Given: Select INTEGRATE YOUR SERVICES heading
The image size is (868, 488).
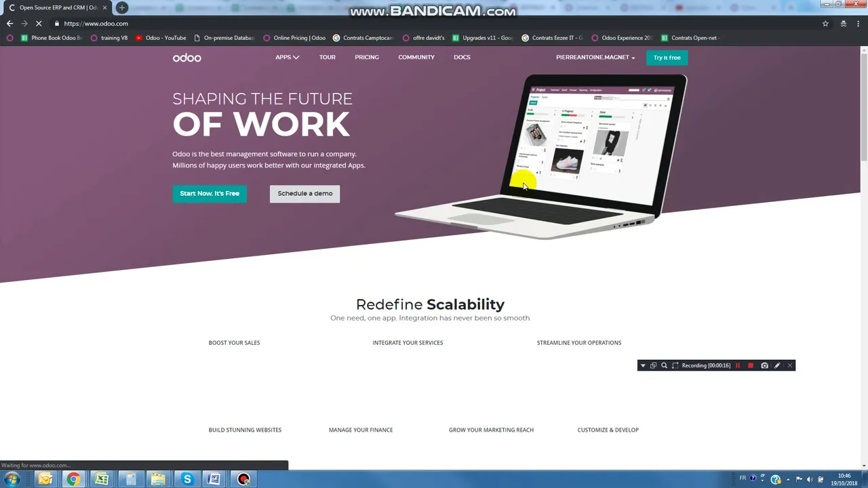Looking at the screenshot, I should tap(408, 342).
